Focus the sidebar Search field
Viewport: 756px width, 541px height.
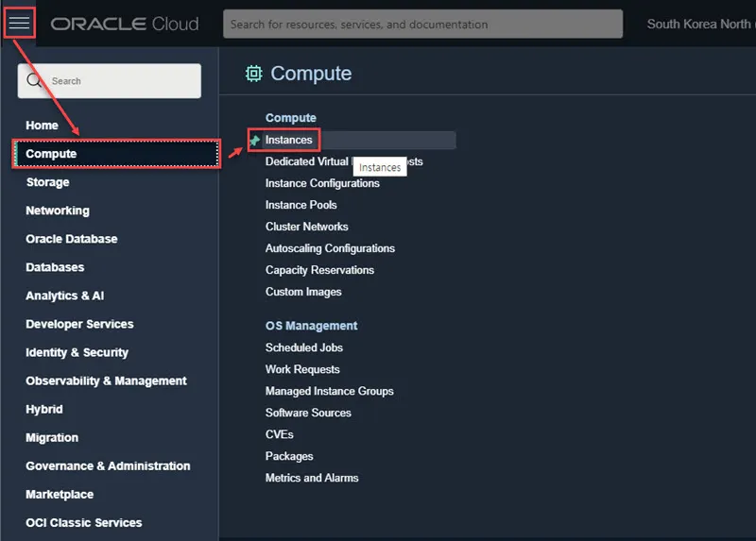tap(110, 81)
